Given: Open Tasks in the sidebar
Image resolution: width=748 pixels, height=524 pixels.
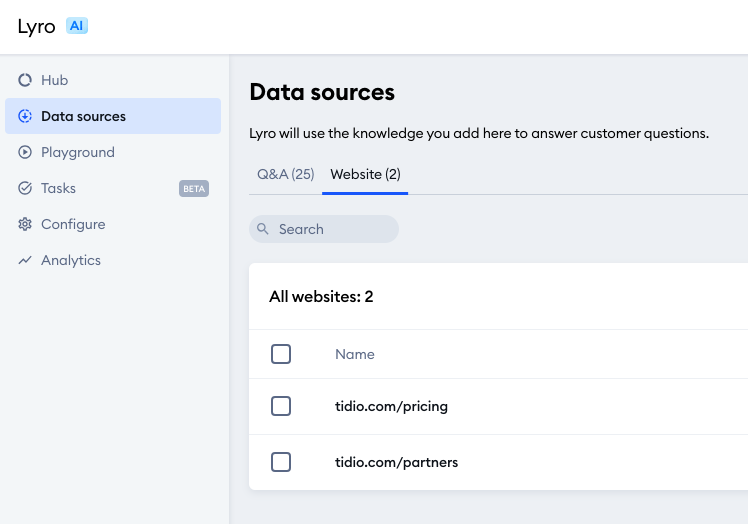Looking at the screenshot, I should pyautogui.click(x=113, y=188).
